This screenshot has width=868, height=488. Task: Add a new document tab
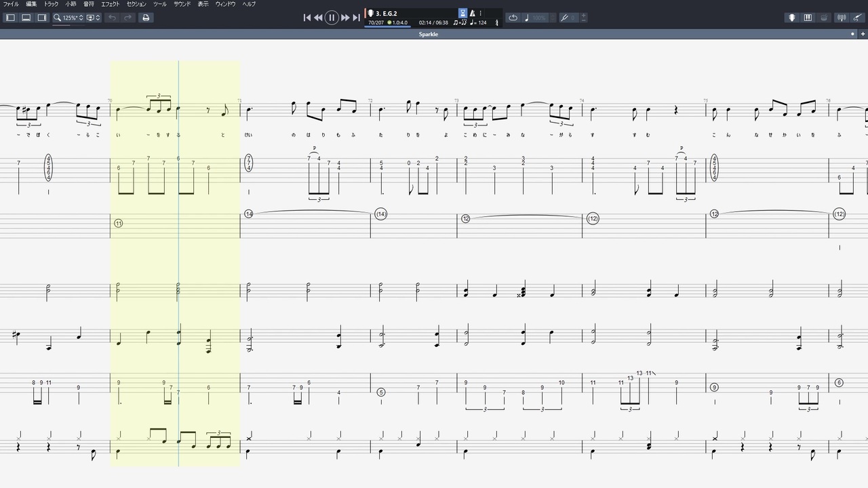tap(863, 34)
